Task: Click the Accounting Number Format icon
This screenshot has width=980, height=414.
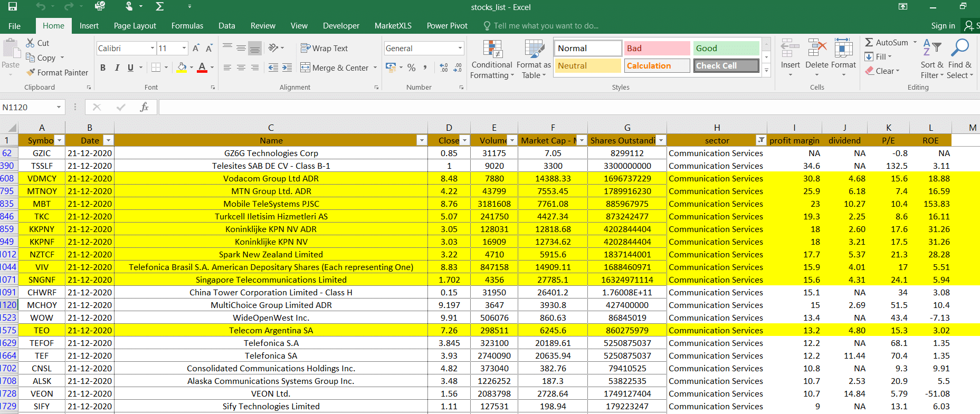Action: point(391,68)
